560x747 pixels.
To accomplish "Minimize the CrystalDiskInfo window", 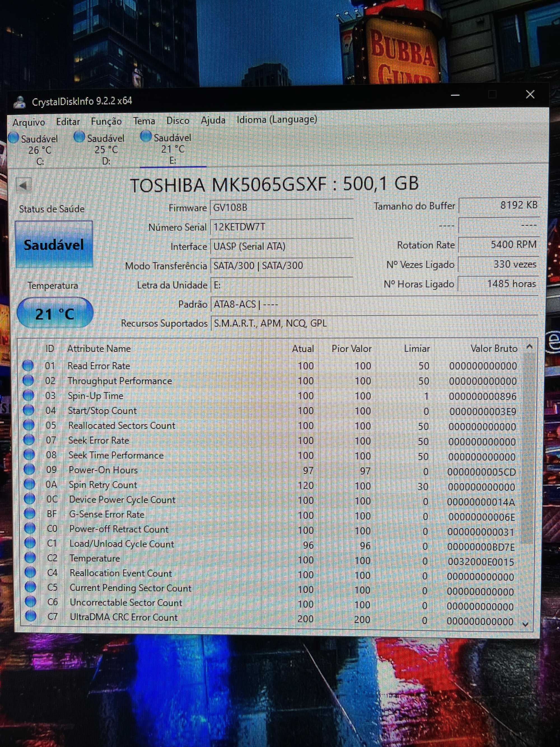I will point(455,95).
